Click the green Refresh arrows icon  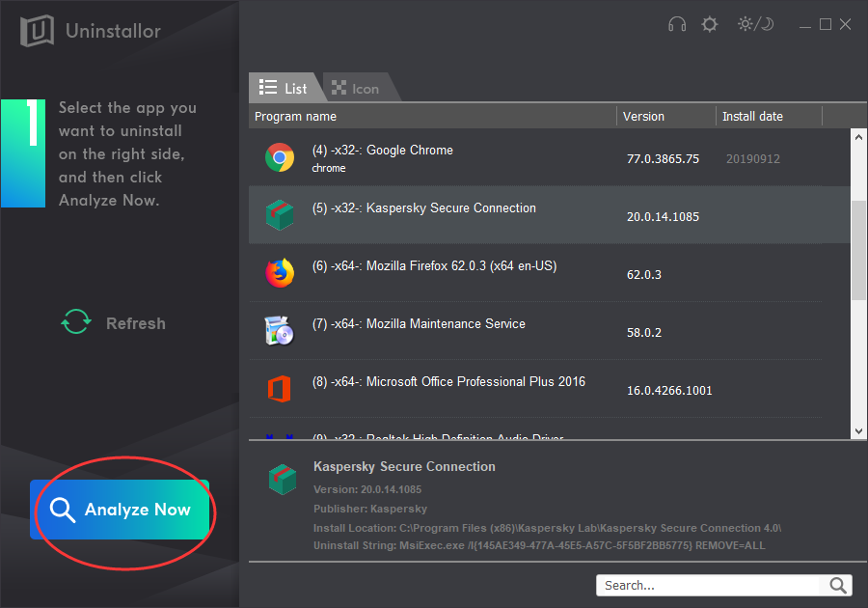[76, 321]
